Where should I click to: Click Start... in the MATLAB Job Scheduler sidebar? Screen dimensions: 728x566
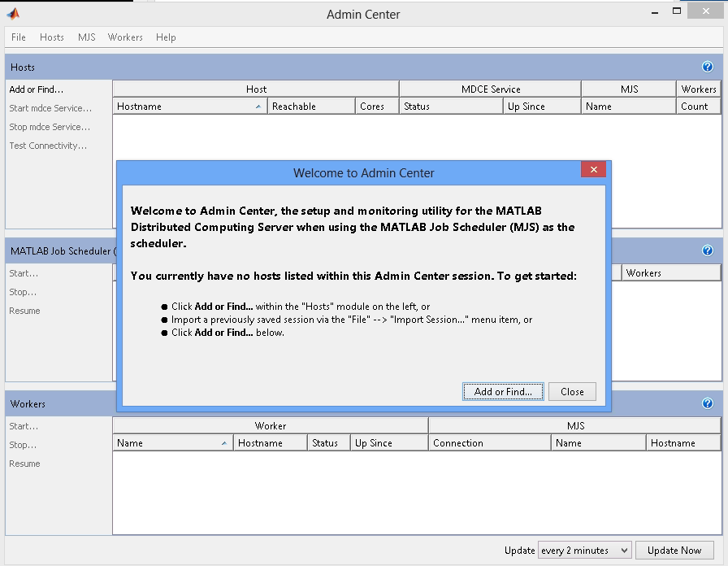24,273
